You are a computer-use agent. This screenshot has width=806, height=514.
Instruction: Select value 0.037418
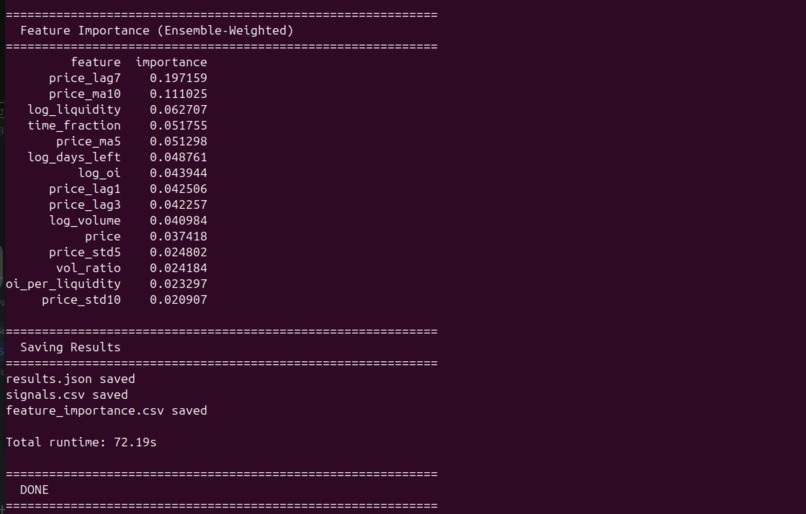[x=178, y=236]
